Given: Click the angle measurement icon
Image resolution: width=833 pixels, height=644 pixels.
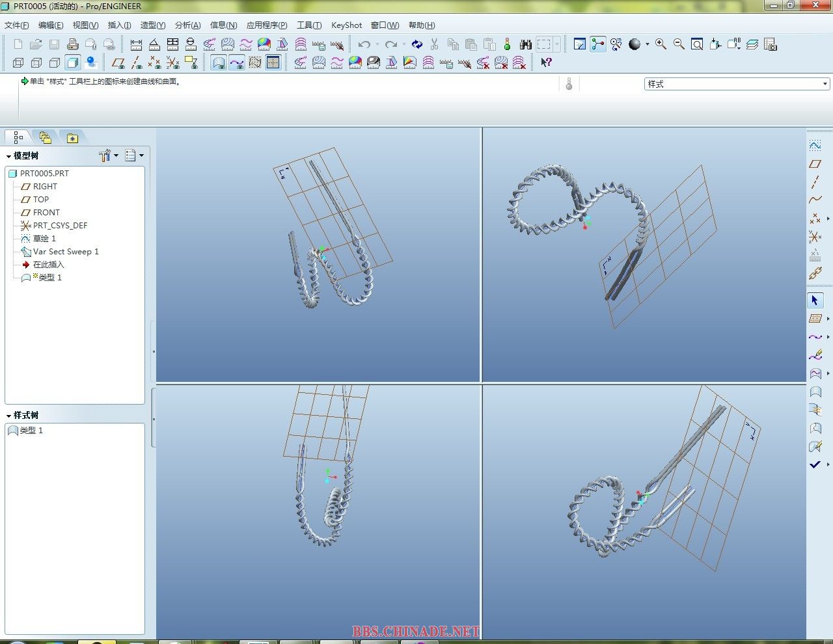Looking at the screenshot, I should tap(154, 44).
